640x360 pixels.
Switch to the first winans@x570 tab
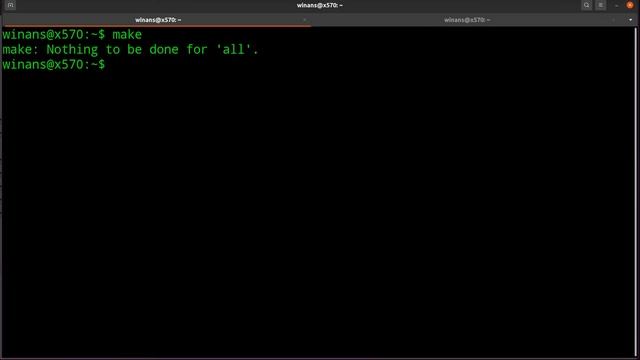[158, 20]
